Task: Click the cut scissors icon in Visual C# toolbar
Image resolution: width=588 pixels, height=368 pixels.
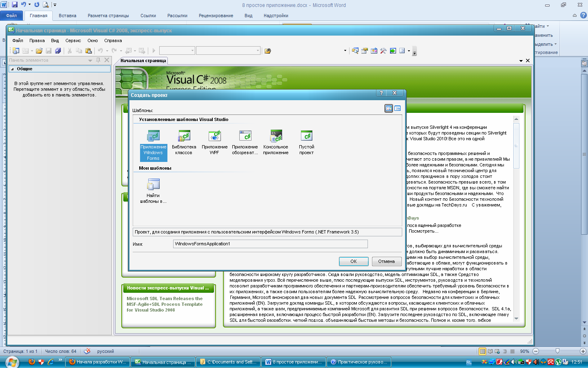Action: [x=69, y=51]
